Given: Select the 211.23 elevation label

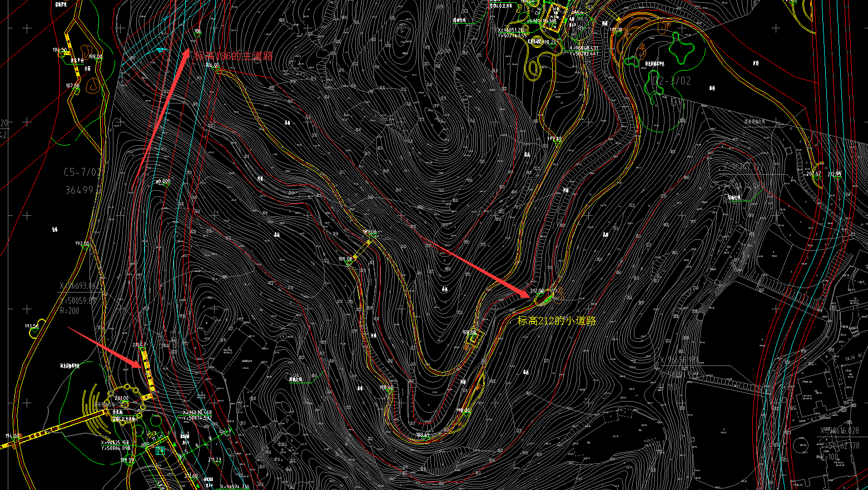Looking at the screenshot, I should pos(215,460).
